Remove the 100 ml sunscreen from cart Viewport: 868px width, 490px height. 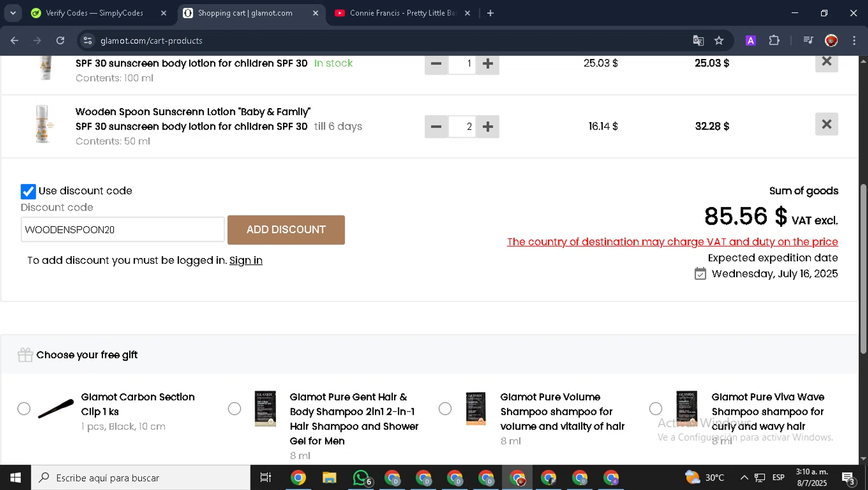pyautogui.click(x=826, y=62)
